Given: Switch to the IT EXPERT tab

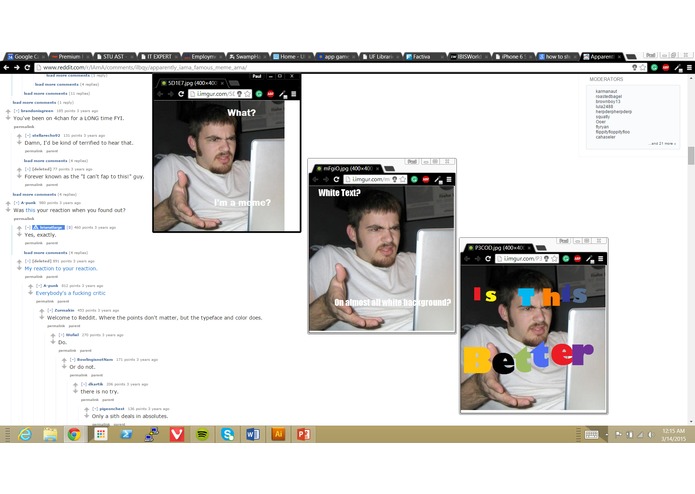Looking at the screenshot, I should (x=157, y=57).
